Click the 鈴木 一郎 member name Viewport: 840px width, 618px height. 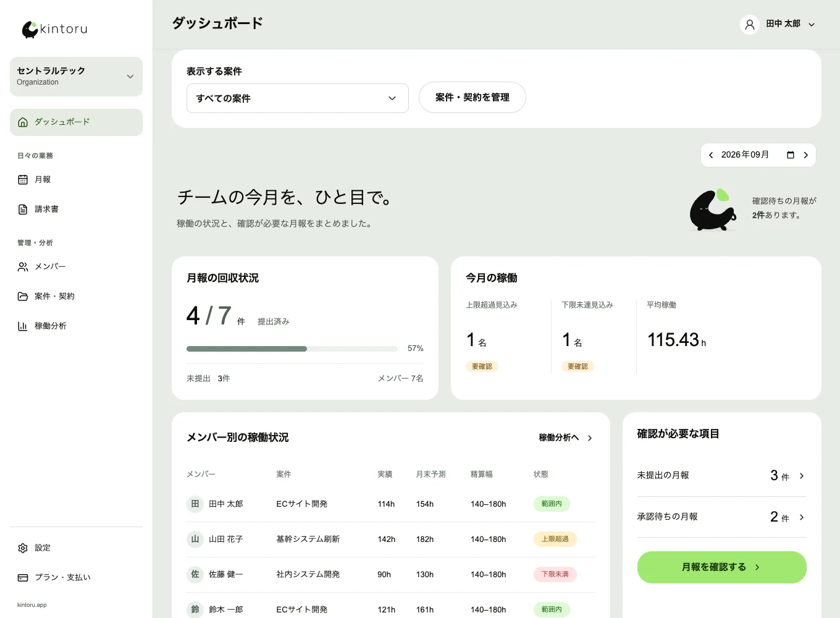[x=226, y=610]
